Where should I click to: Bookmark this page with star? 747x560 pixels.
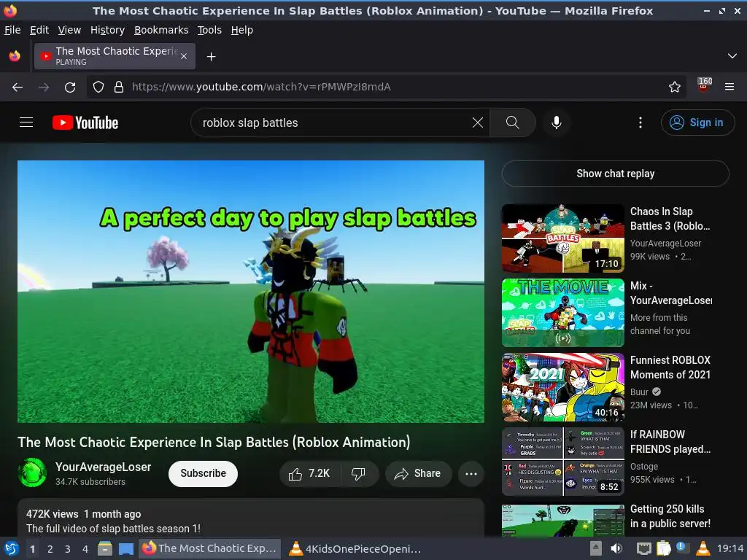coord(674,87)
